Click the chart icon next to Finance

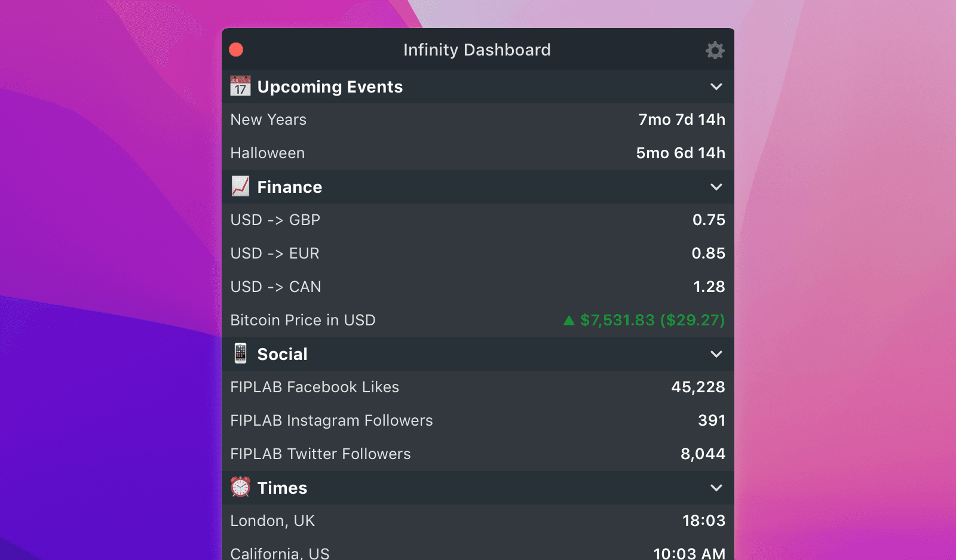240,186
